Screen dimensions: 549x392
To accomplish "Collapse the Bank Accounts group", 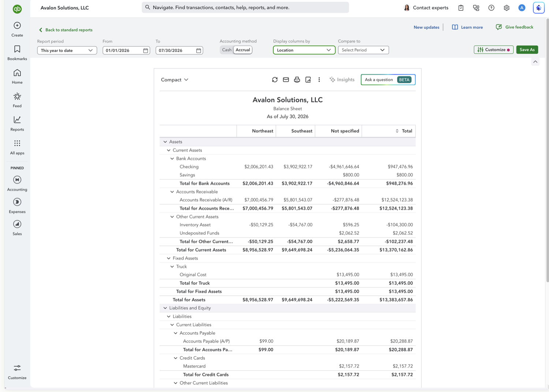I will click(172, 158).
